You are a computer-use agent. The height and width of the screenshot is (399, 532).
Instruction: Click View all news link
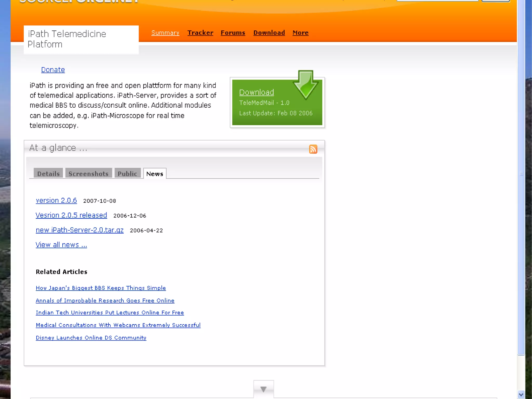point(61,245)
